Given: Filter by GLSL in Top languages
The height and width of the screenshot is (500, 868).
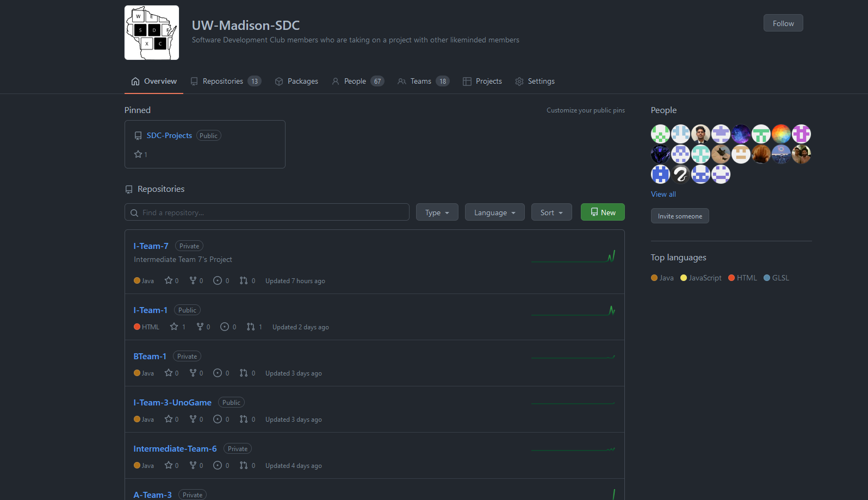Looking at the screenshot, I should (x=776, y=278).
